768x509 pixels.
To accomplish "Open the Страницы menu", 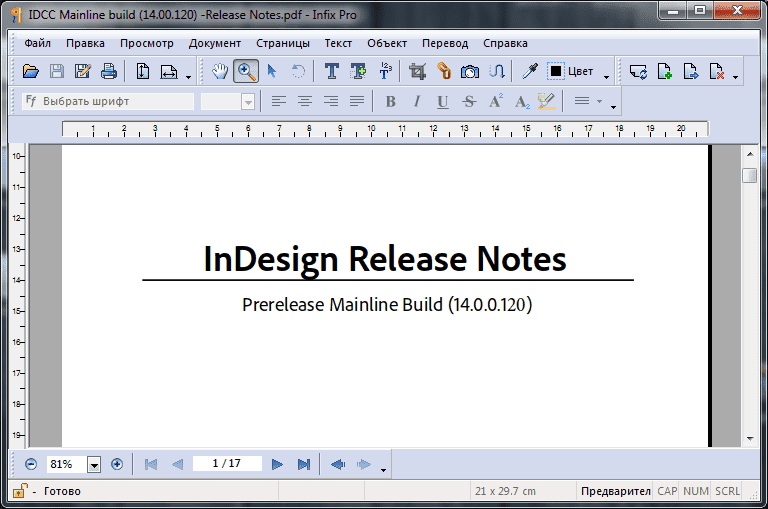I will coord(283,43).
